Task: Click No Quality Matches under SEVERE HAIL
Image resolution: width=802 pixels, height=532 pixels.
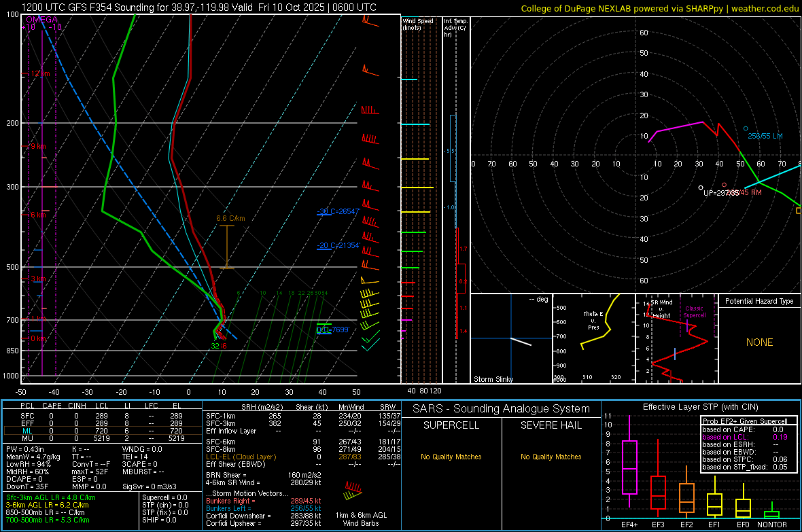Action: 551,457
